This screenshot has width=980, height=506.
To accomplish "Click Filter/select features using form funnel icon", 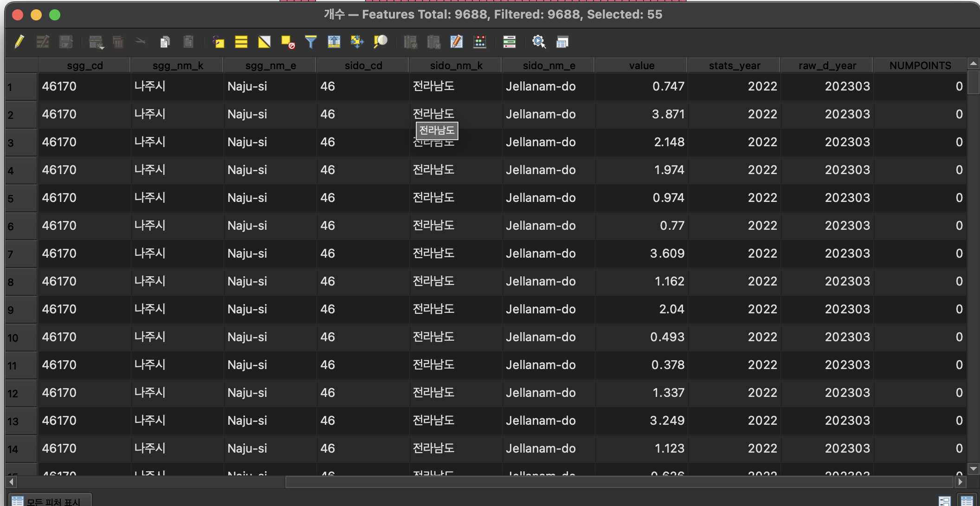I will point(310,42).
